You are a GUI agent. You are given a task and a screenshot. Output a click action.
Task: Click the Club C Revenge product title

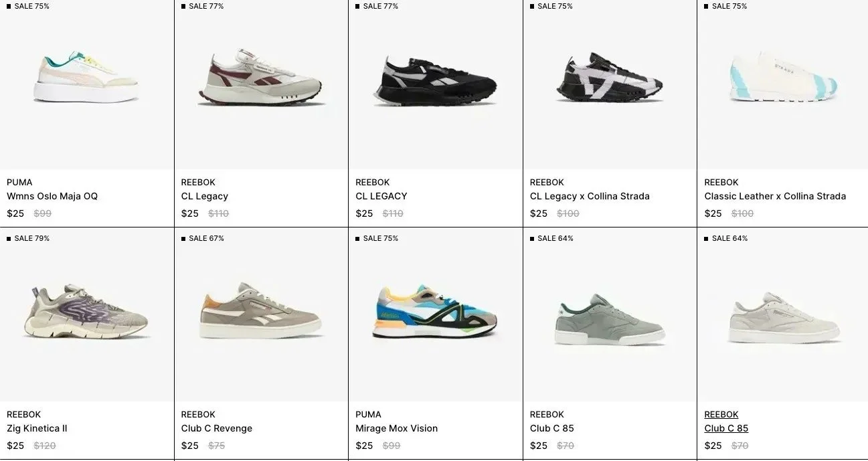pos(217,428)
